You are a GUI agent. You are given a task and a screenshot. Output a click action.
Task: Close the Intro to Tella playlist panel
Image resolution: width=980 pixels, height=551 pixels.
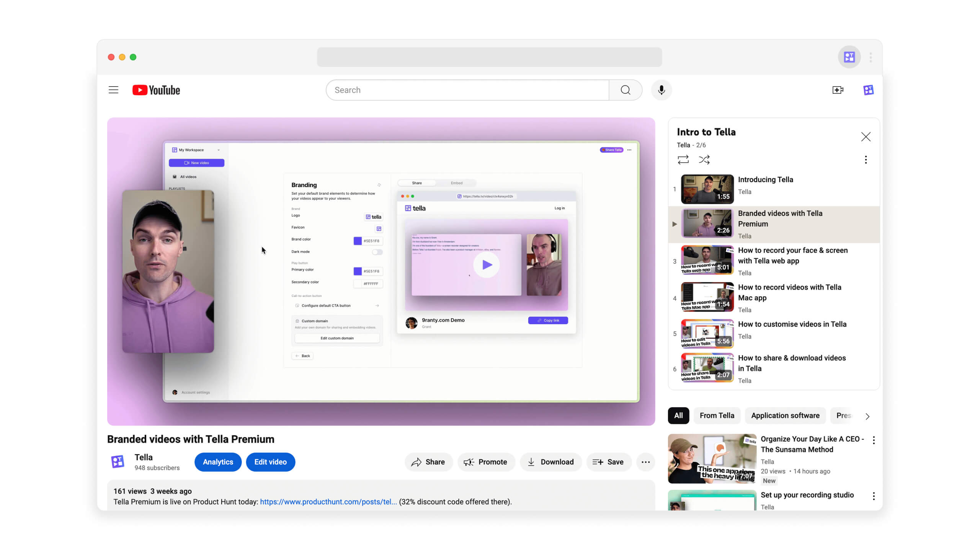pyautogui.click(x=866, y=137)
